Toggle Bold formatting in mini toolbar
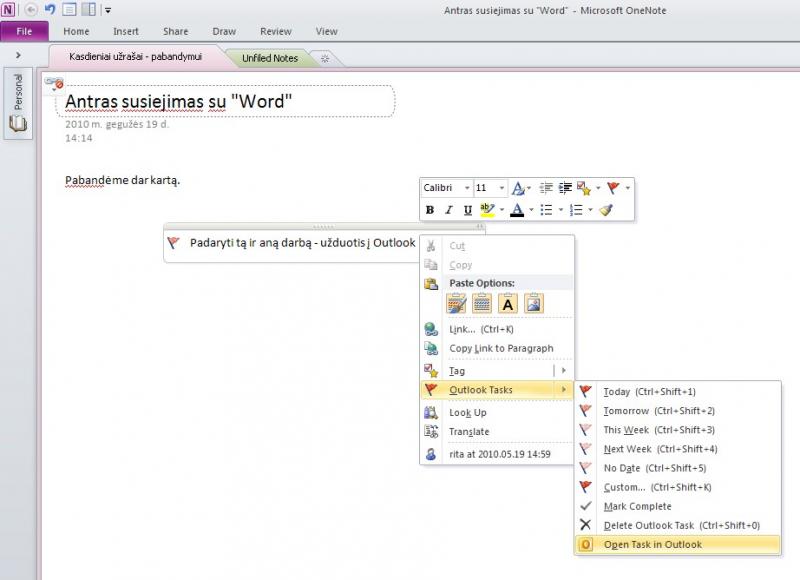 coord(430,210)
